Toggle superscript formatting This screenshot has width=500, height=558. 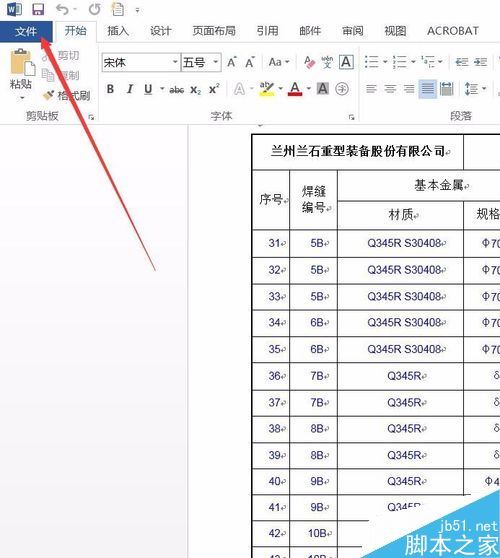[x=214, y=89]
